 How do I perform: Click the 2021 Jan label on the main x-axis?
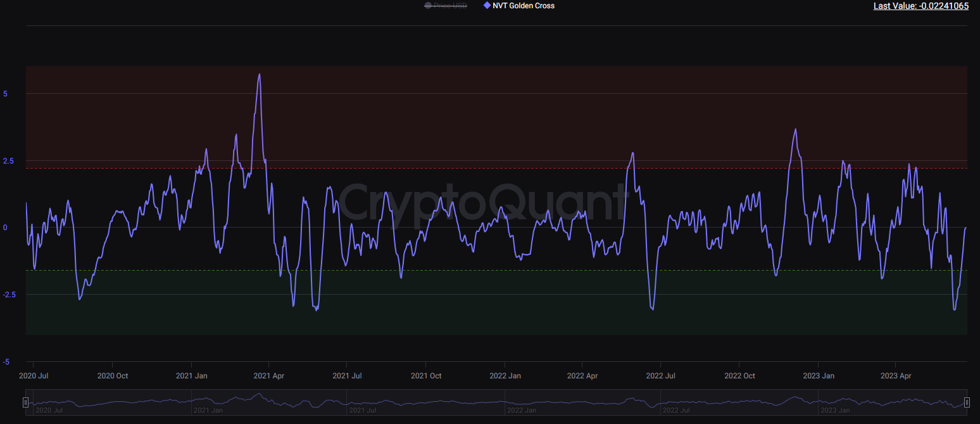tap(191, 376)
